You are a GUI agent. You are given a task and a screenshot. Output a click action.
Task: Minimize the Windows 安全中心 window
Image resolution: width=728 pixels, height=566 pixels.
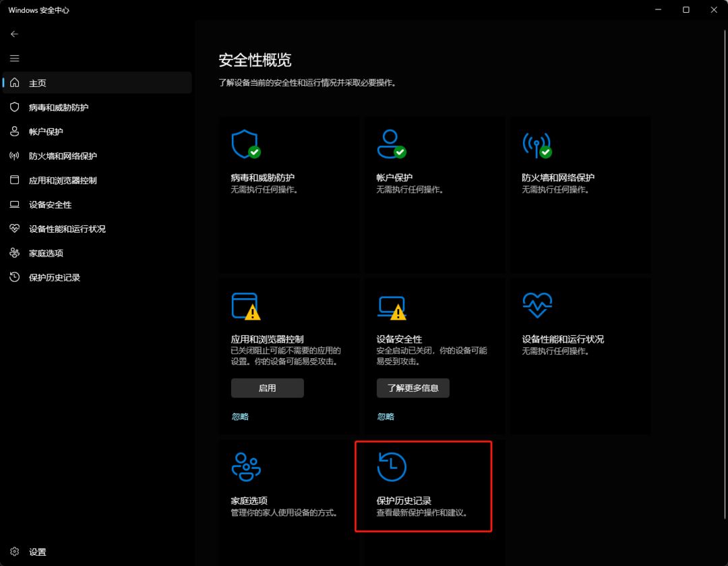tap(658, 9)
